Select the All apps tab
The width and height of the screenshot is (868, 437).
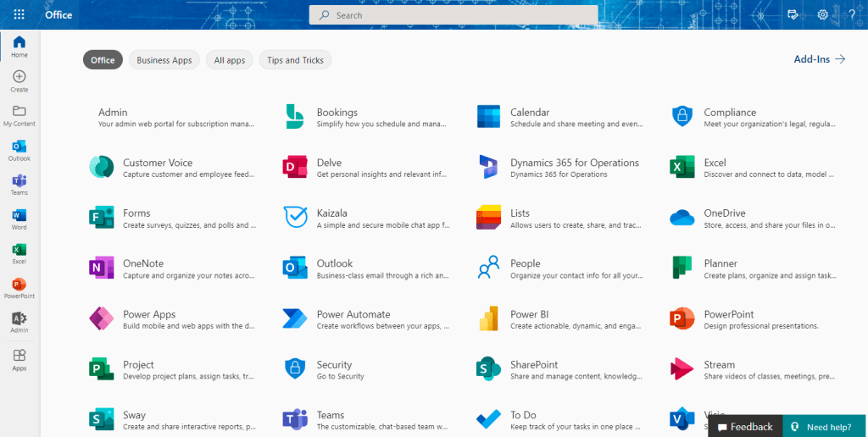click(230, 60)
